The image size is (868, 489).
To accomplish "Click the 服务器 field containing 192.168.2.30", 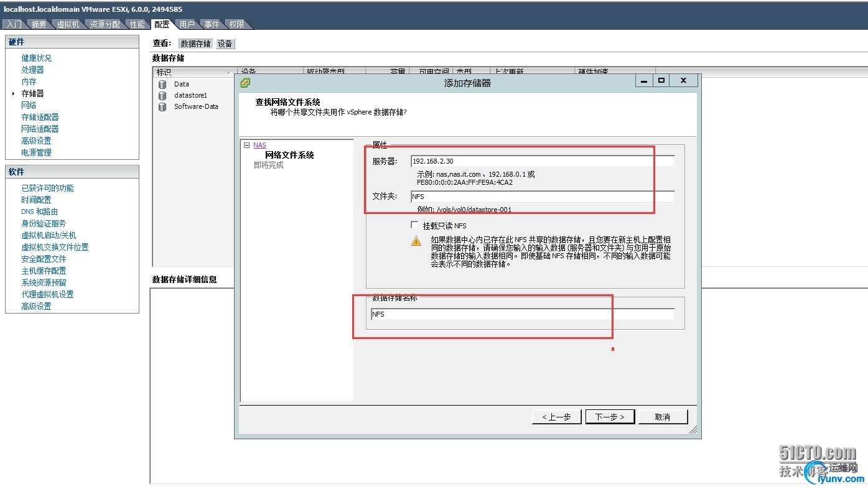I will pos(543,161).
